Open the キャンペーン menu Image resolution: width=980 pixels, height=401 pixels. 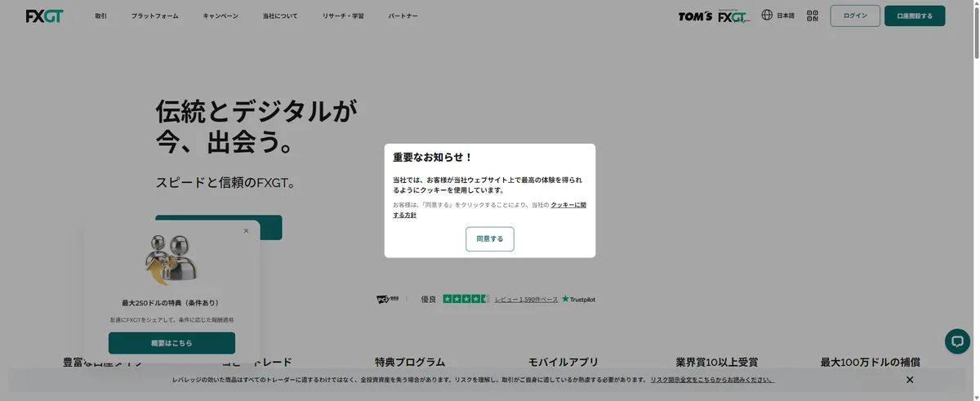(220, 16)
